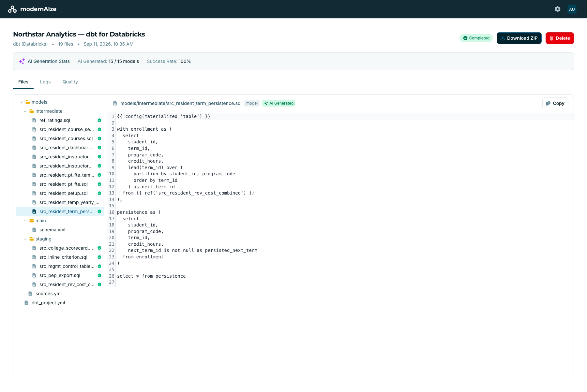This screenshot has width=587, height=392.
Task: Click the models folder icon
Action: click(28, 102)
